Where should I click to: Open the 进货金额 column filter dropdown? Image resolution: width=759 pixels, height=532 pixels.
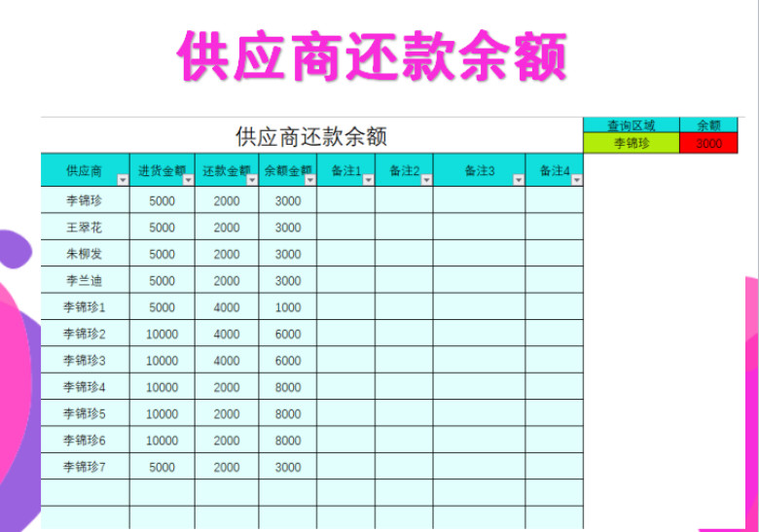pos(189,180)
